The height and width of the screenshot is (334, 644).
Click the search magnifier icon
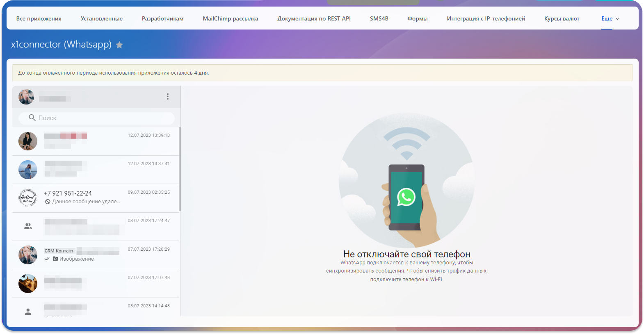pos(32,118)
